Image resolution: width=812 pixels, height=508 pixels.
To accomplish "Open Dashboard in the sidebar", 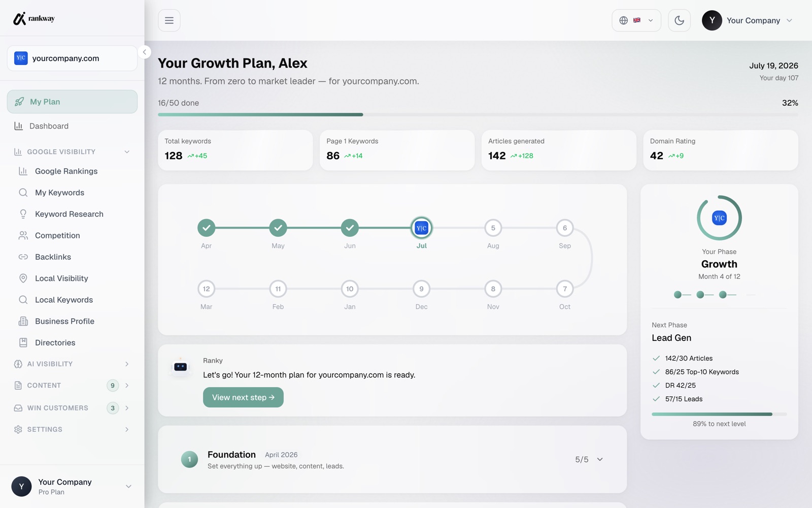I will (x=72, y=126).
